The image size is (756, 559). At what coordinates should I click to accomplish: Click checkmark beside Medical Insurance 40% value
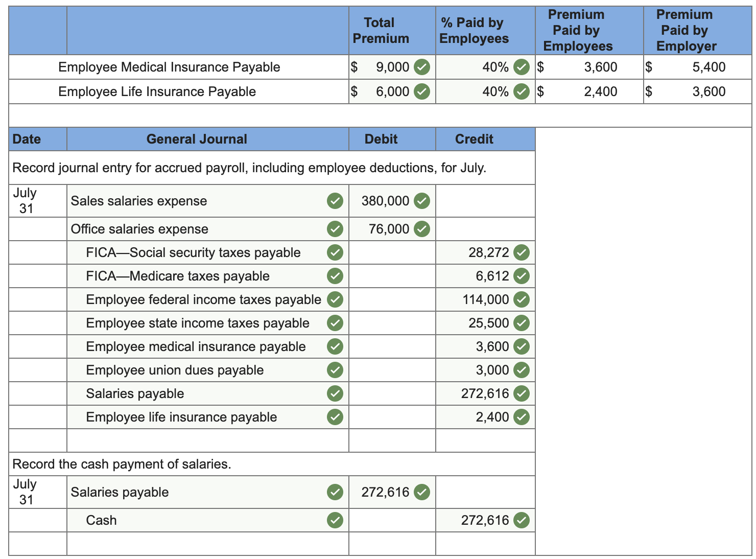521,67
